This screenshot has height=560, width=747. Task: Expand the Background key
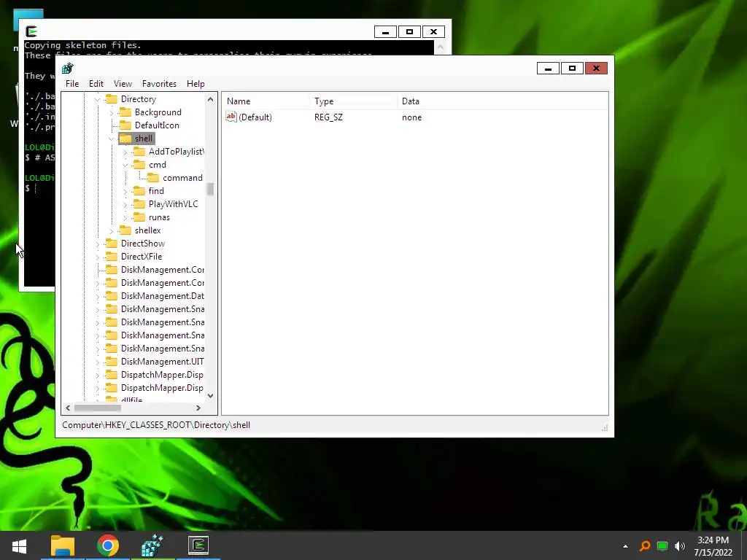pos(112,113)
